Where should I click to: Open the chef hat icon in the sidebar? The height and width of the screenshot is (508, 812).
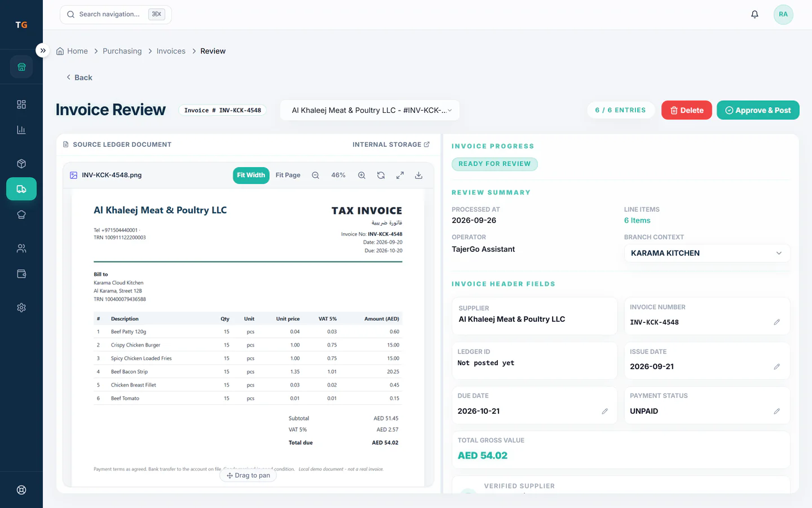click(21, 214)
